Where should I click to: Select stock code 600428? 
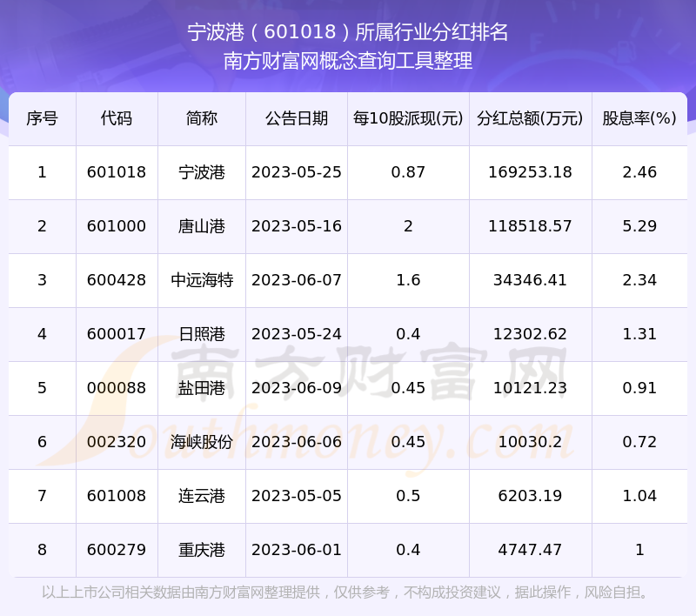[117, 280]
